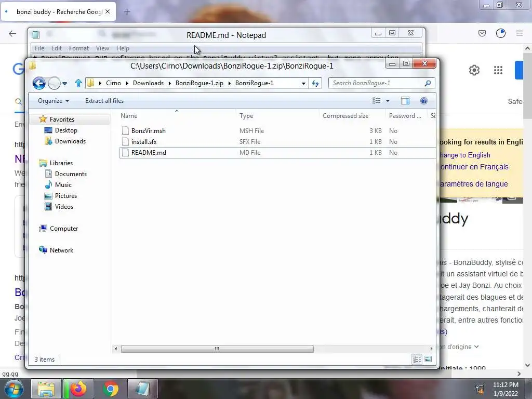Expand the address bar history dropdown
The height and width of the screenshot is (399, 532).
coord(303,84)
